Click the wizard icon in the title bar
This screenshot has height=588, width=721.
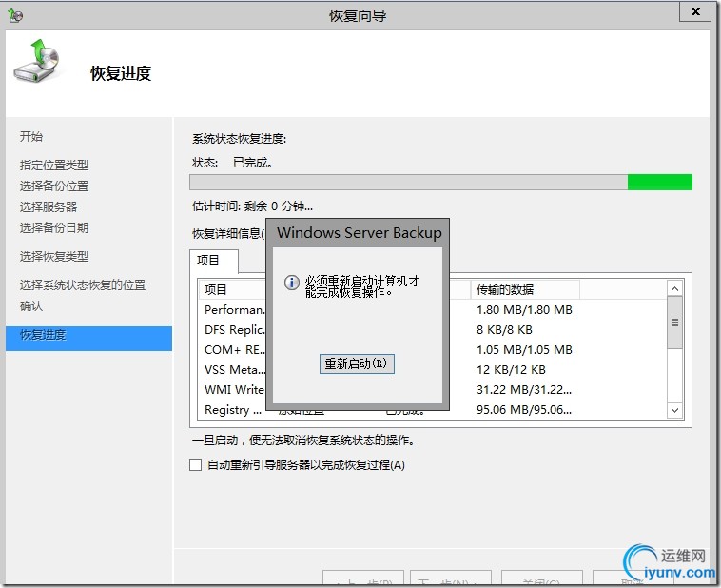(15, 15)
